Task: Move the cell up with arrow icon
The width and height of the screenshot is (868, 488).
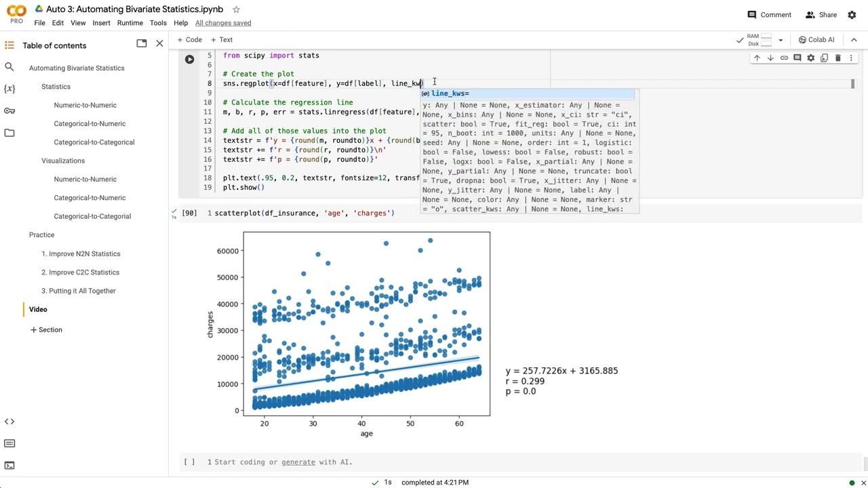Action: (x=757, y=58)
